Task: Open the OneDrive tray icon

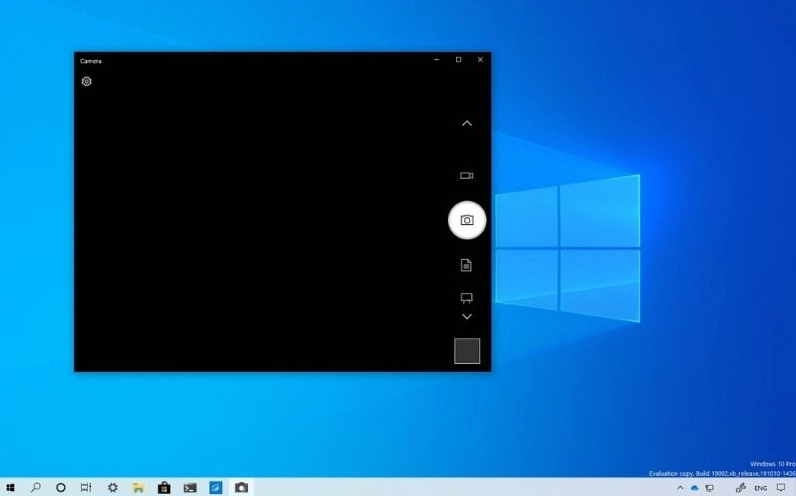Action: point(694,488)
